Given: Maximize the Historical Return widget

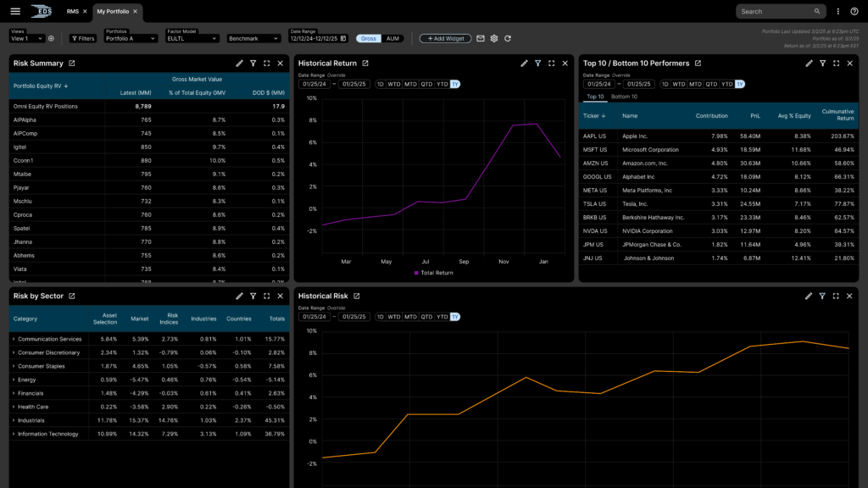Looking at the screenshot, I should (551, 64).
